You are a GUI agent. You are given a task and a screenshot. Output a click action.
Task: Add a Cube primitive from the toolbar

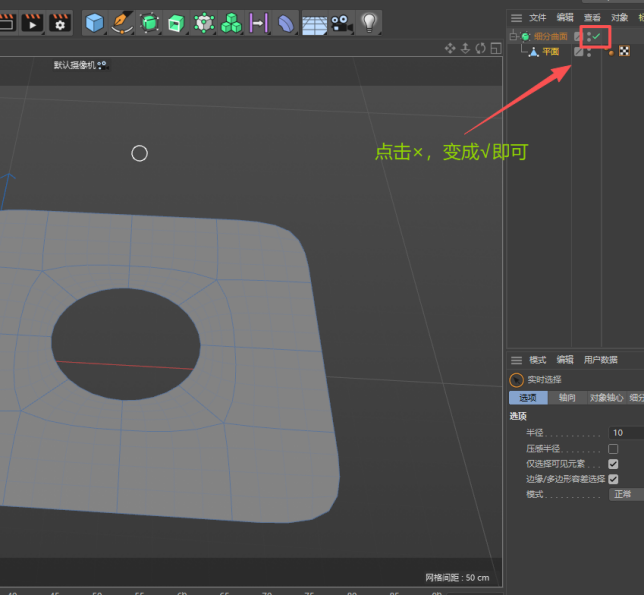pos(94,23)
